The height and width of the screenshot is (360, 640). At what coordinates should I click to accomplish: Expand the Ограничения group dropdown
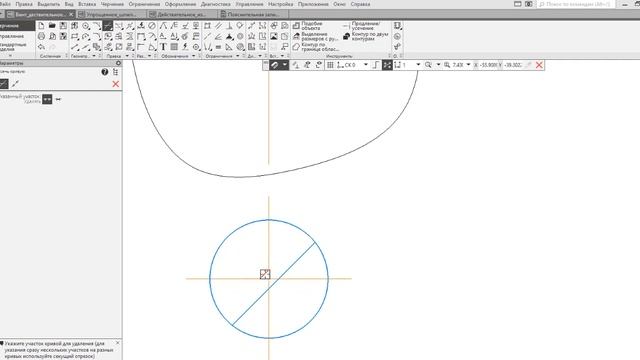coord(238,56)
